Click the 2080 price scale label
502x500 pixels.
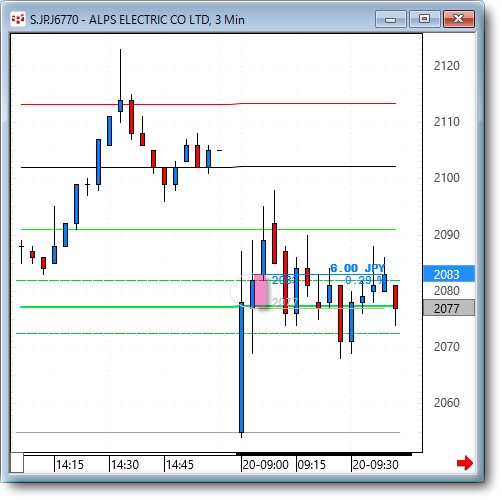point(446,291)
